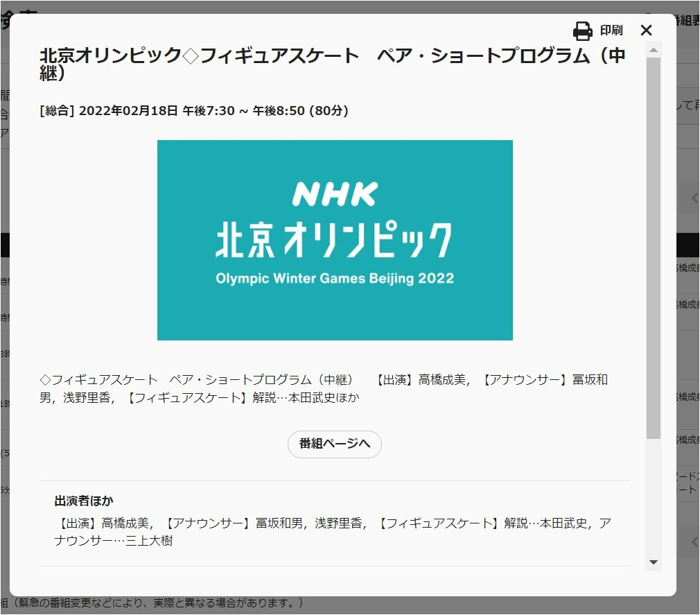Click the scrollbar down arrow in the dialog
This screenshot has height=615, width=700.
[x=654, y=562]
